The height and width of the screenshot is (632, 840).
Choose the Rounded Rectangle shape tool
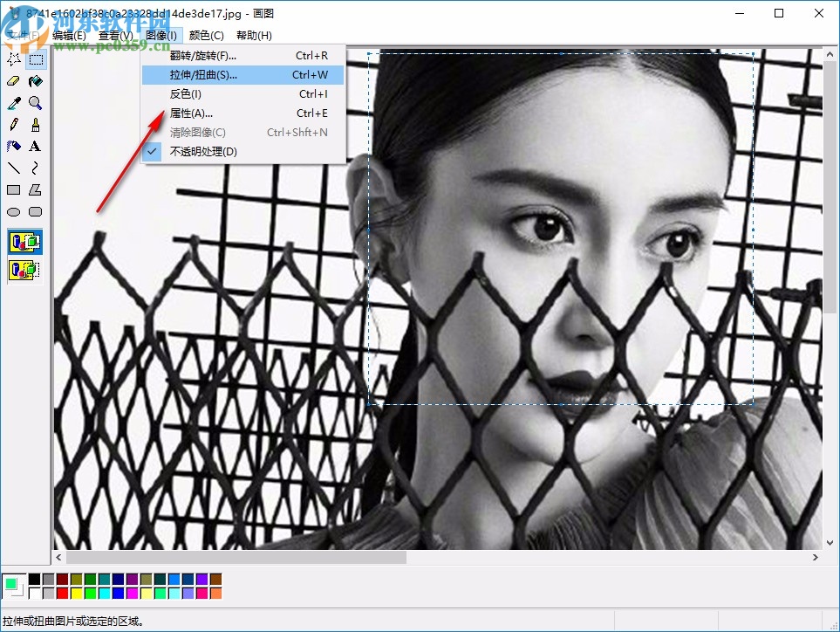click(36, 211)
